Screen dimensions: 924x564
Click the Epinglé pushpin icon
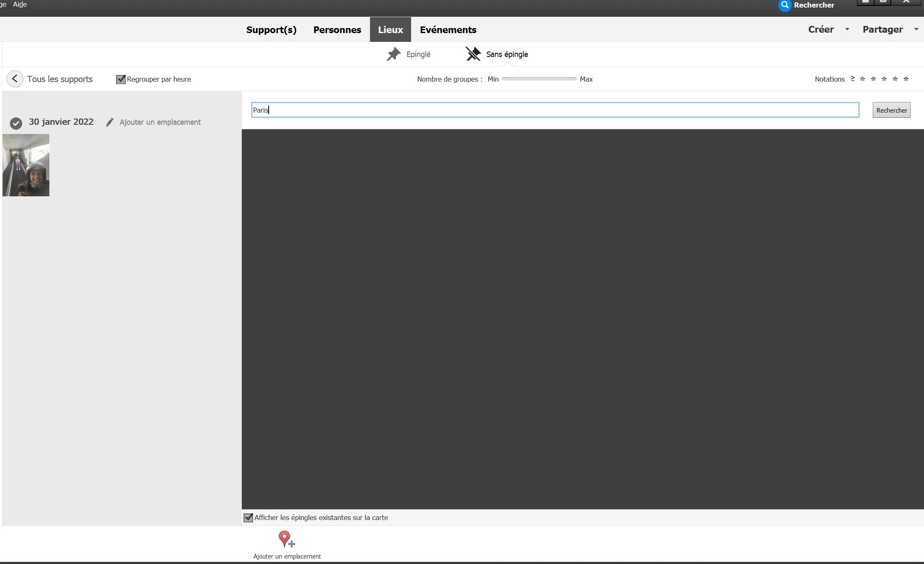[x=393, y=54]
